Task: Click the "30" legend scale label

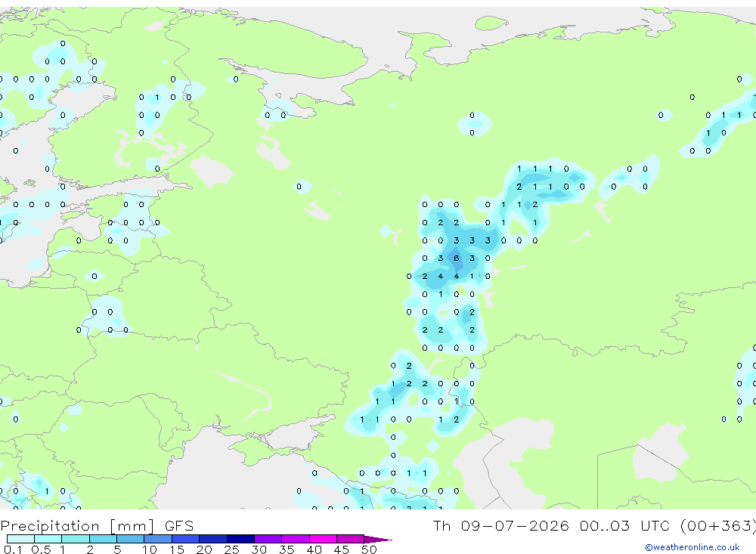Action: (x=259, y=549)
